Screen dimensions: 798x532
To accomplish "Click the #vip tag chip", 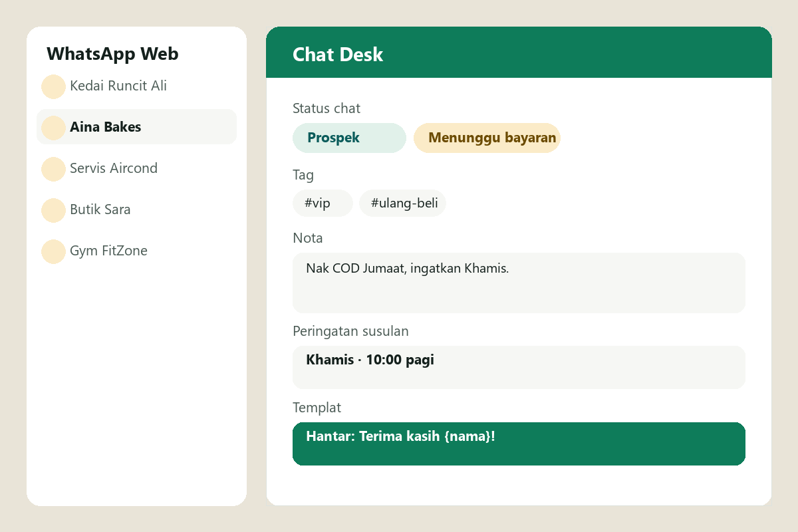I will pyautogui.click(x=323, y=203).
